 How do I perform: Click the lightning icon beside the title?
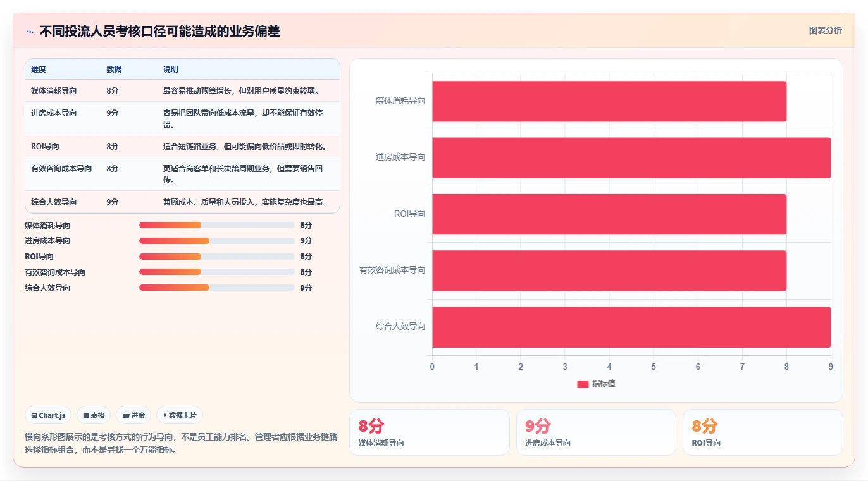[x=30, y=32]
